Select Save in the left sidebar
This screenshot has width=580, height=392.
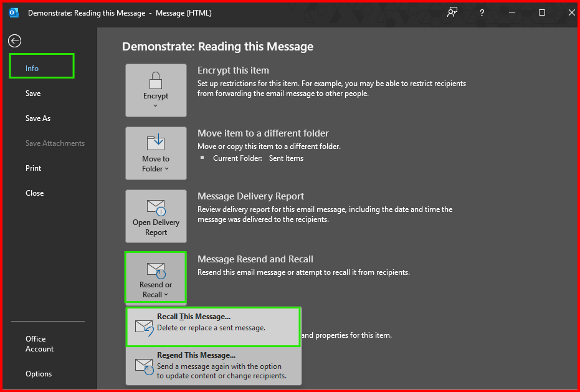(x=33, y=93)
